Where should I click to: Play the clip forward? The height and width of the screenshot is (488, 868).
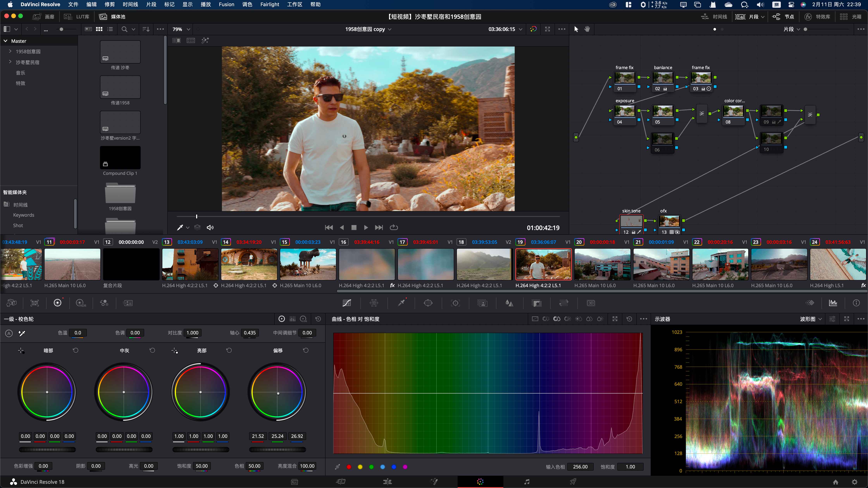tap(366, 228)
